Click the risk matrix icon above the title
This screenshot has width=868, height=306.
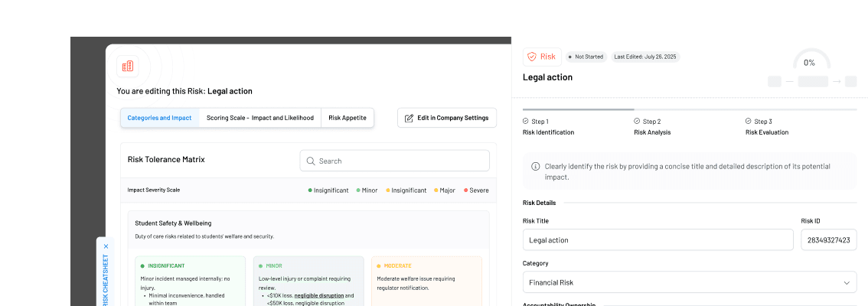pyautogui.click(x=127, y=67)
